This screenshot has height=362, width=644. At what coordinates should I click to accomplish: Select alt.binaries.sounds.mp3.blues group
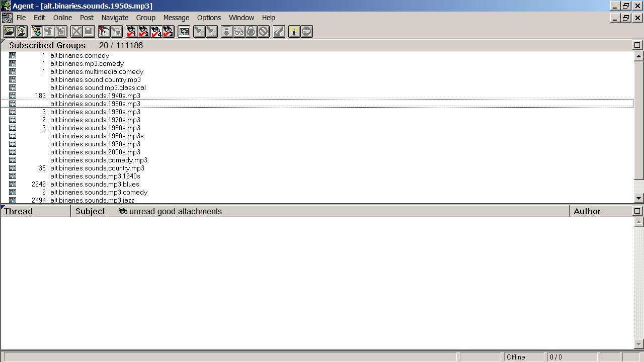tap(95, 184)
